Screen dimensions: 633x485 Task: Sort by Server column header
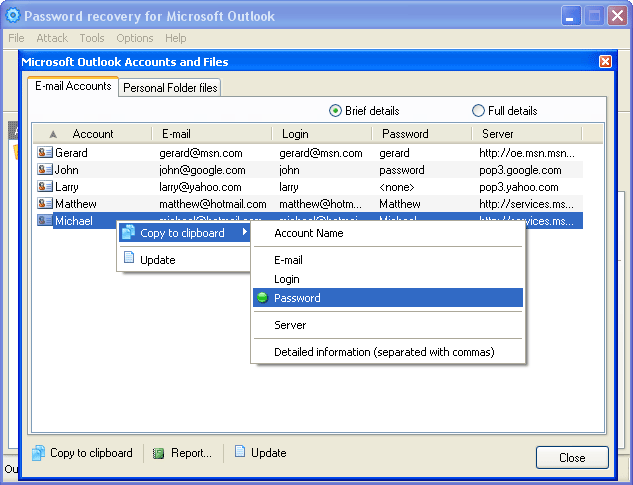click(527, 134)
